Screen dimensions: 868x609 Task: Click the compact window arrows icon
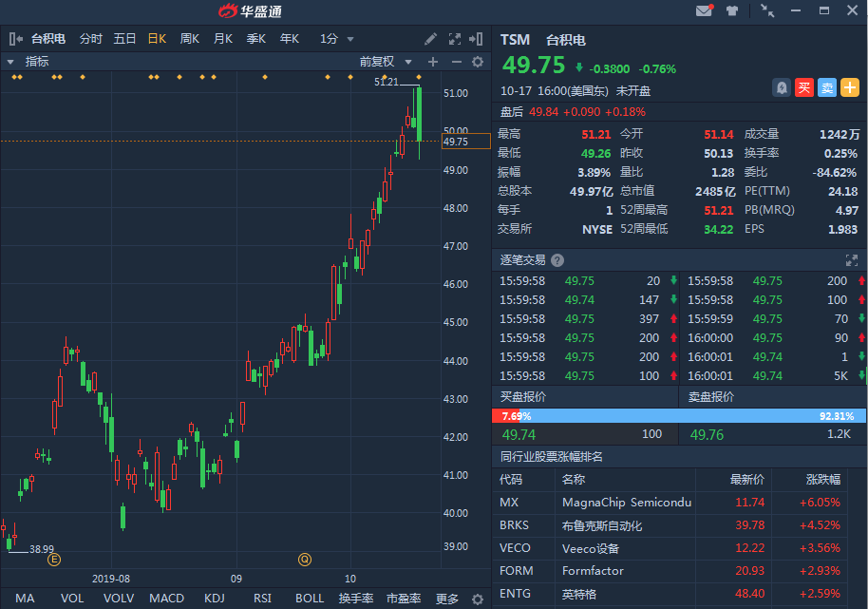click(x=767, y=11)
